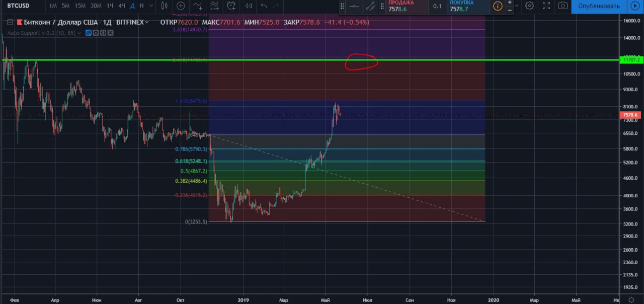Collapse the legend with the minus box
This screenshot has height=304, width=644.
pyautogui.click(x=10, y=23)
